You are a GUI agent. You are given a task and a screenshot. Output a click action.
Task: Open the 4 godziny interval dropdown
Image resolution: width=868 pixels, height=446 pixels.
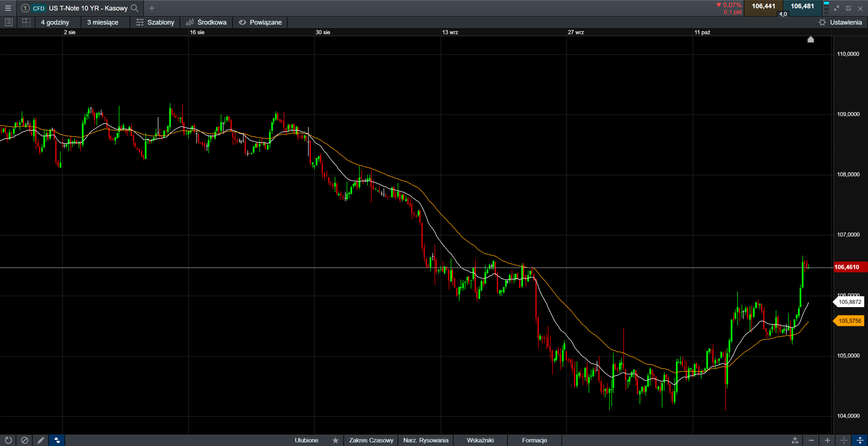55,22
